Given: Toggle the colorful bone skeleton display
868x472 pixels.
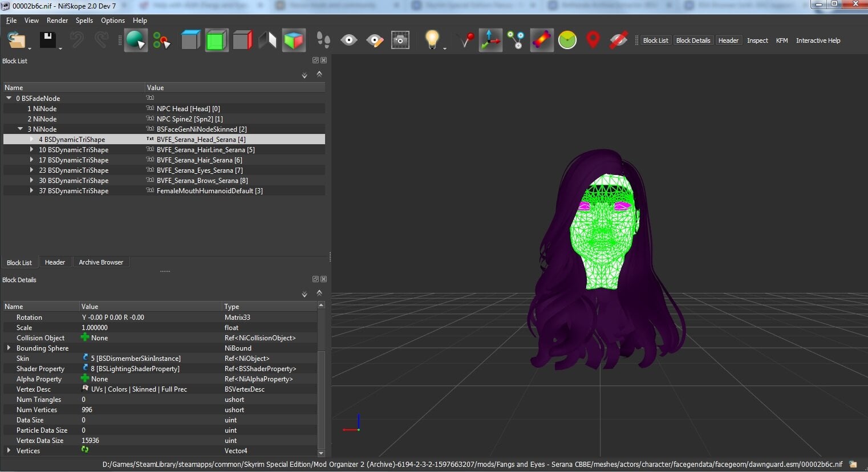Looking at the screenshot, I should coord(542,40).
